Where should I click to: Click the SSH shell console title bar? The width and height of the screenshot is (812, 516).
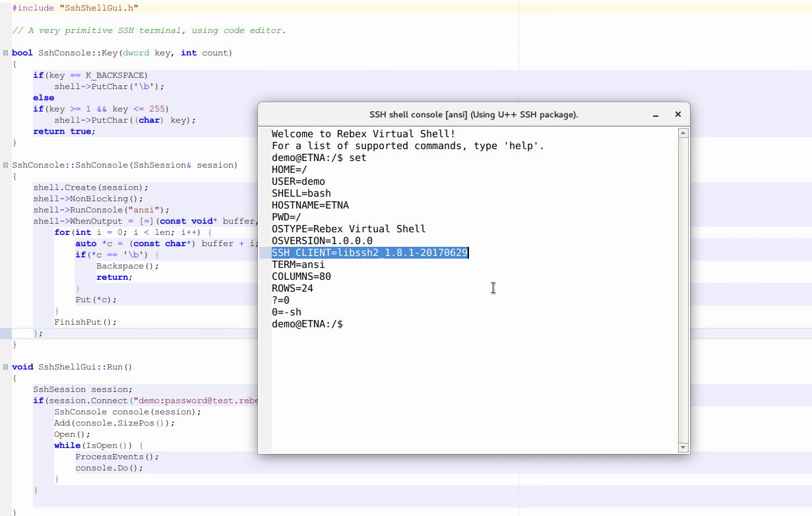473,115
